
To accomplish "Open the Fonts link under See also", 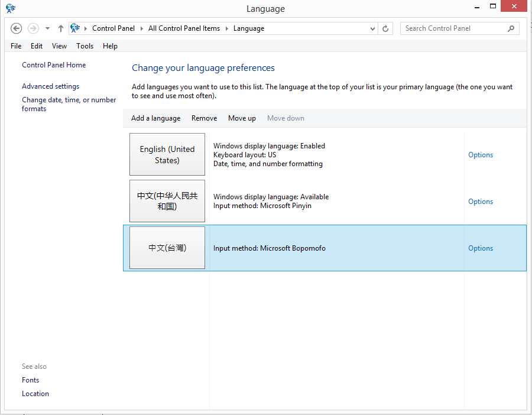I will 31,380.
